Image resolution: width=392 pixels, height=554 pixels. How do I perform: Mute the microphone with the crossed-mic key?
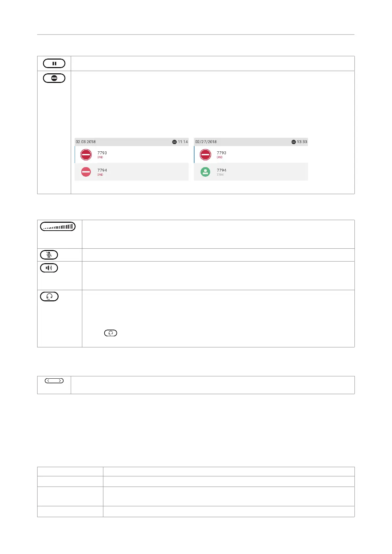tap(49, 255)
